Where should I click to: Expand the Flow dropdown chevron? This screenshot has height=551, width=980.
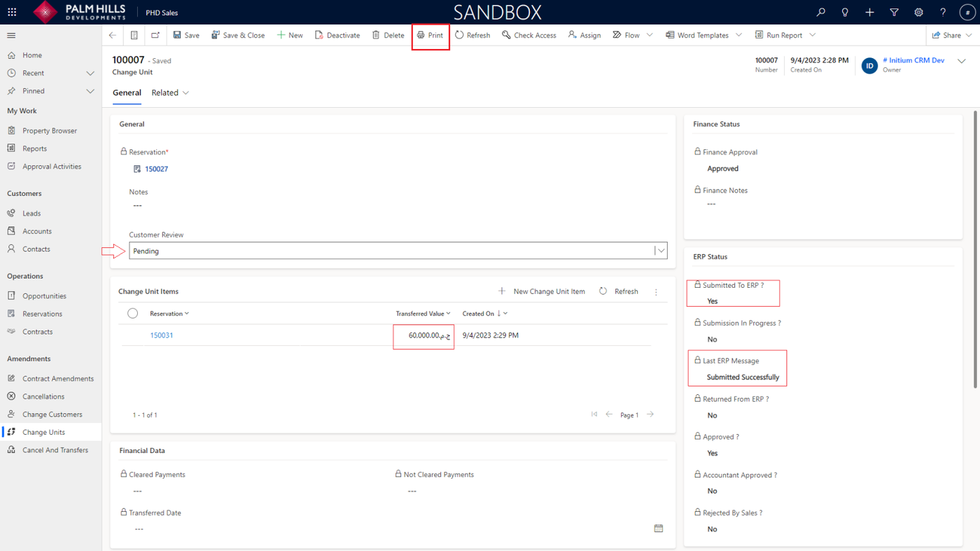tap(650, 35)
